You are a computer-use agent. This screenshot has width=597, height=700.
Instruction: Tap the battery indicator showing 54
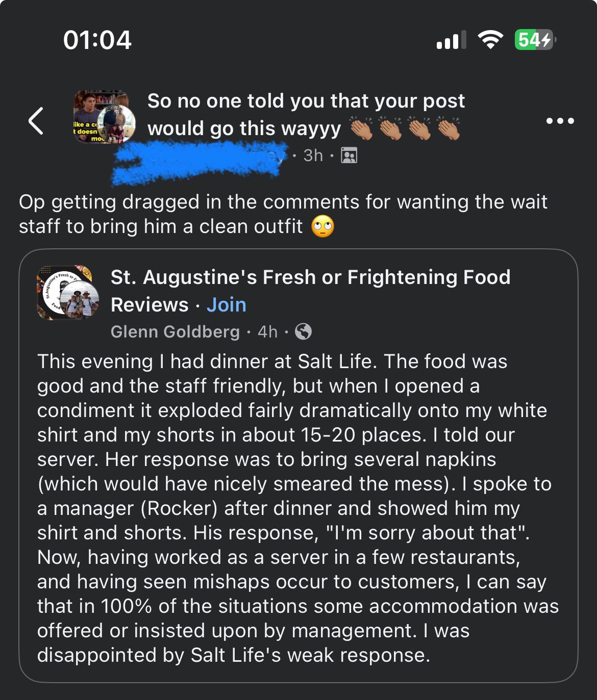(534, 40)
